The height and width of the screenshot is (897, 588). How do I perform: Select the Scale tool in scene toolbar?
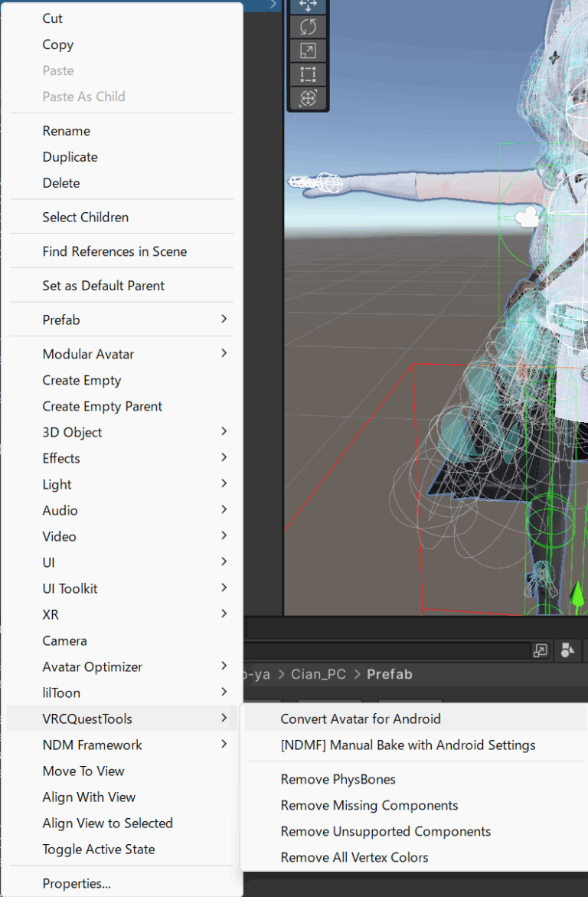(x=308, y=51)
